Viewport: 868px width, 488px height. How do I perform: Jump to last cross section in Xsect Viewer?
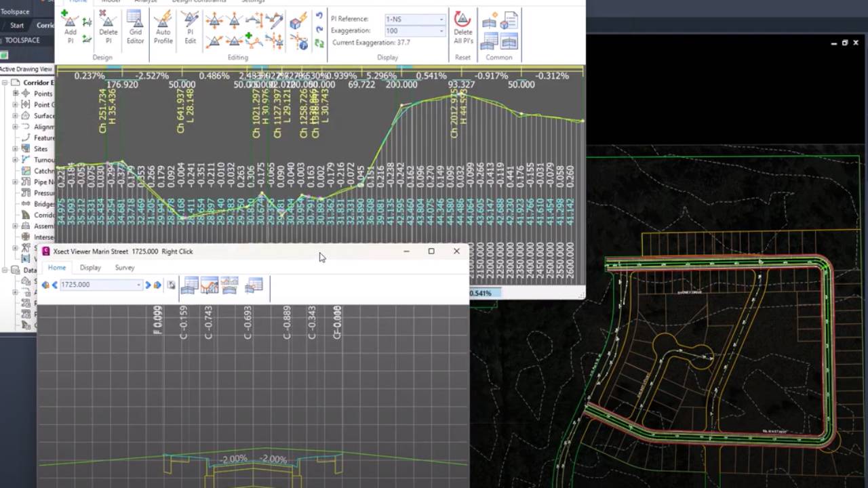157,285
